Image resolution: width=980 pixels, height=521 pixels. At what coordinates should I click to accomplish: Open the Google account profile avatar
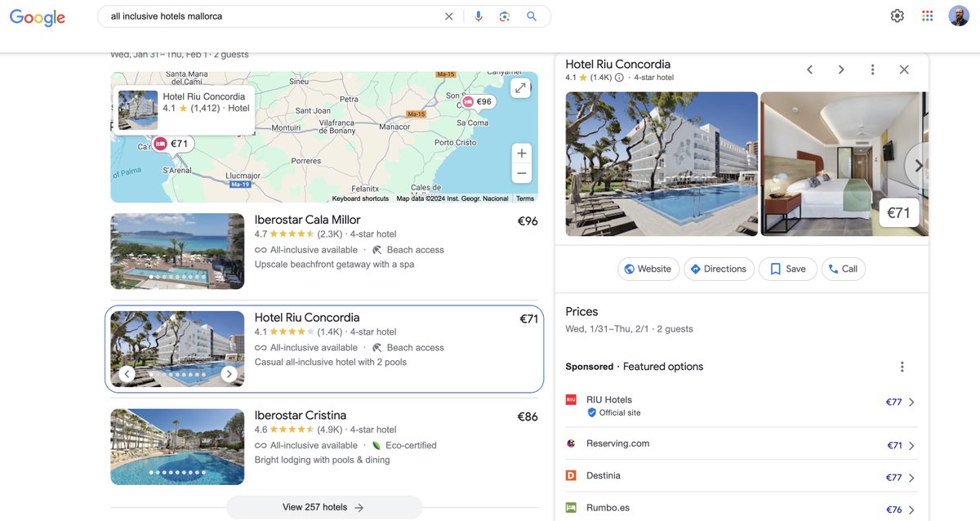pyautogui.click(x=959, y=16)
